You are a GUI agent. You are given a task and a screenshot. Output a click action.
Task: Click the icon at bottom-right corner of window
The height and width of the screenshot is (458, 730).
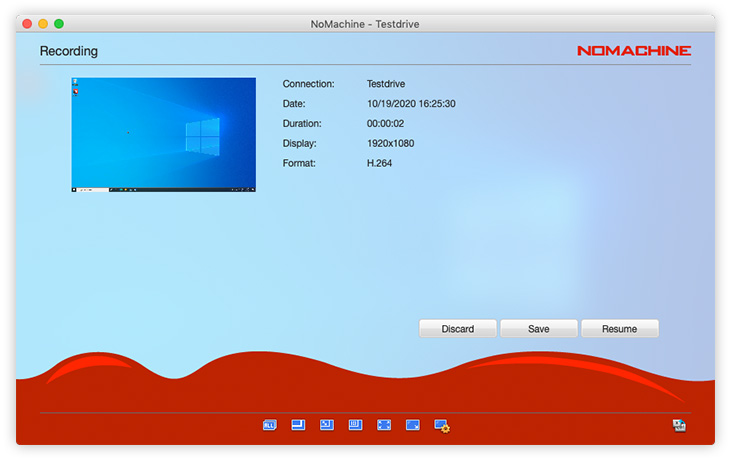(680, 425)
